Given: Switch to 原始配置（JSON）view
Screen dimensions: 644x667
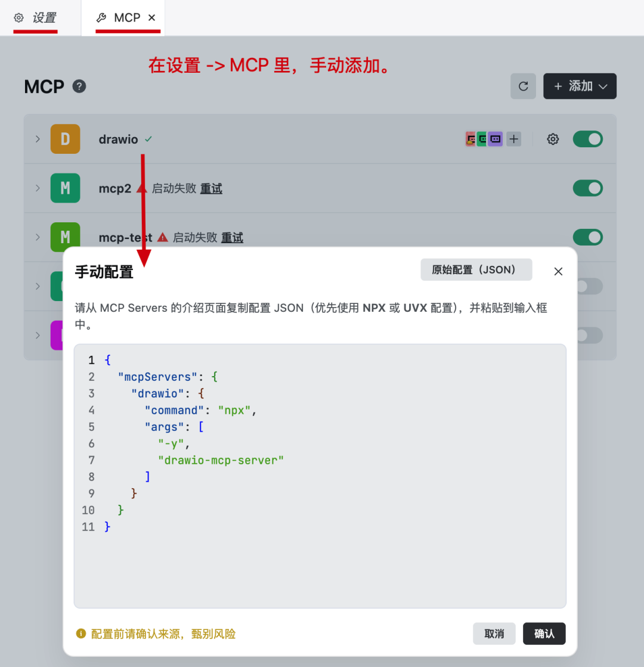Looking at the screenshot, I should (x=476, y=269).
